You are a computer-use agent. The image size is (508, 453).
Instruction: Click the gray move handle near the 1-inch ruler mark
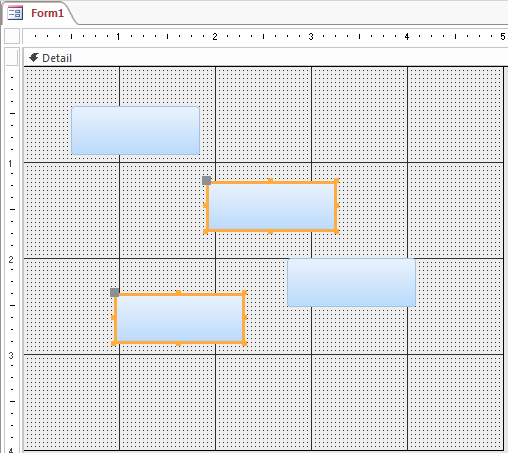115,293
